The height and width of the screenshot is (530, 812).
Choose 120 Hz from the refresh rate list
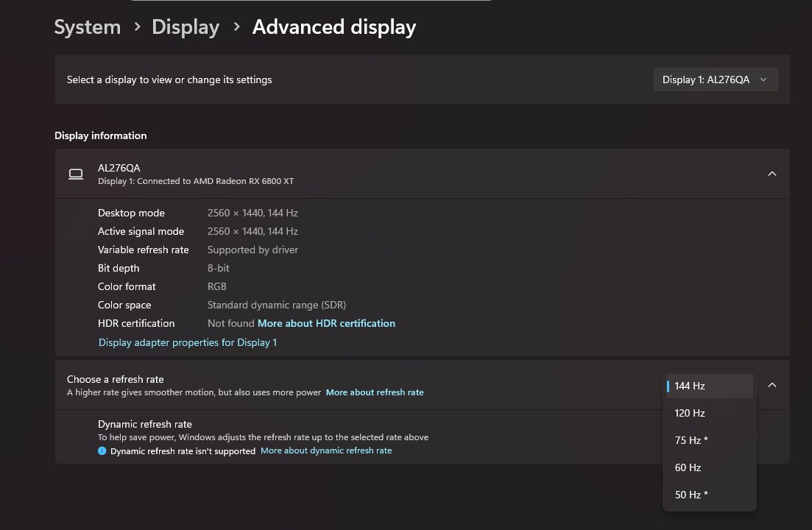tap(709, 413)
